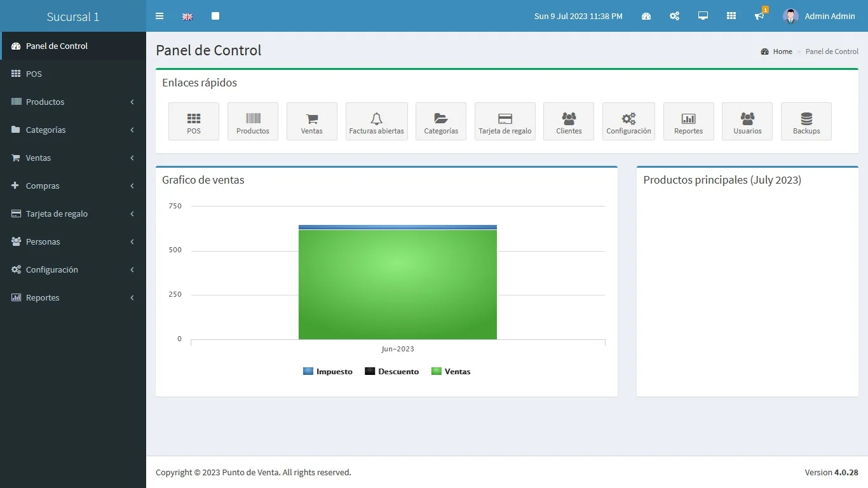Toggle the Descuento series in the chart legend
The width and height of the screenshot is (868, 488).
coord(392,372)
